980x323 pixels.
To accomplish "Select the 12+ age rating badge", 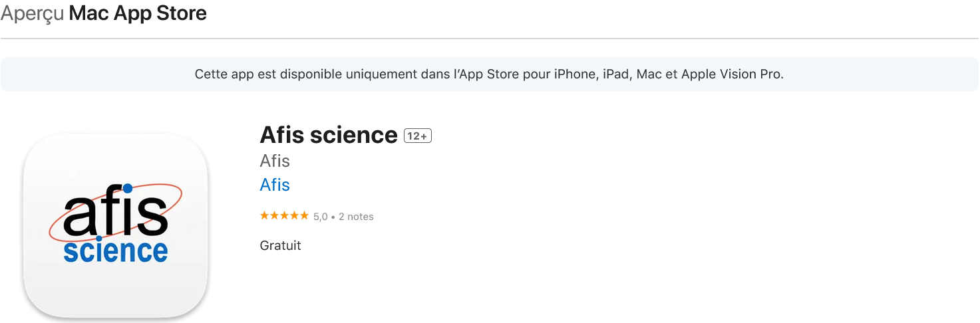I will coord(418,136).
